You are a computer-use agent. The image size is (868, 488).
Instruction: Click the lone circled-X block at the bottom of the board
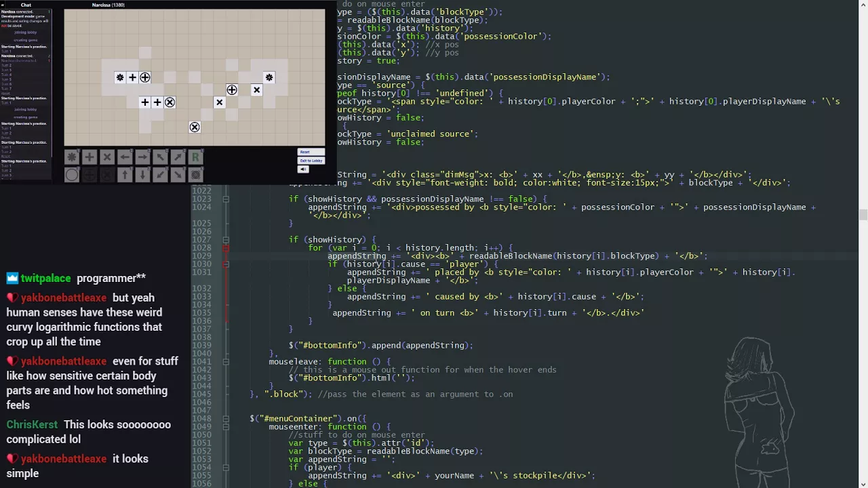(195, 127)
